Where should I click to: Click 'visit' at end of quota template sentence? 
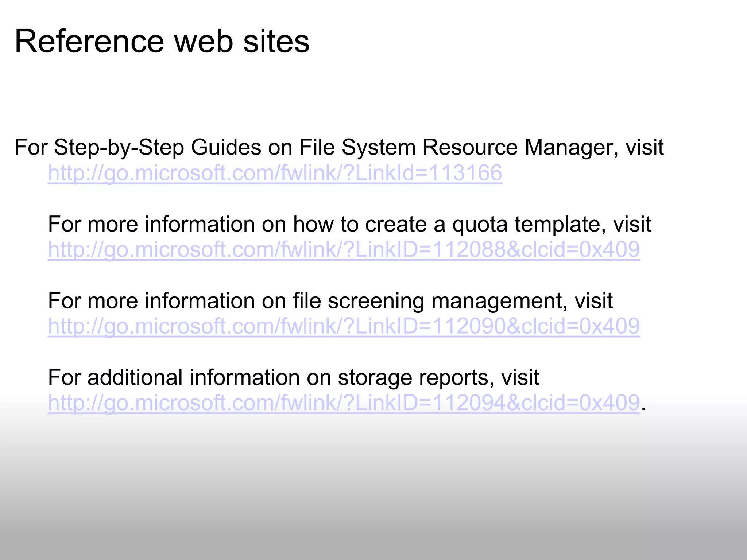click(632, 224)
